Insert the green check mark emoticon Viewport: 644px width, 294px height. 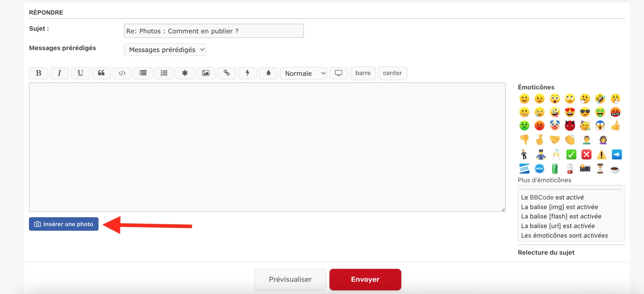[x=571, y=155]
